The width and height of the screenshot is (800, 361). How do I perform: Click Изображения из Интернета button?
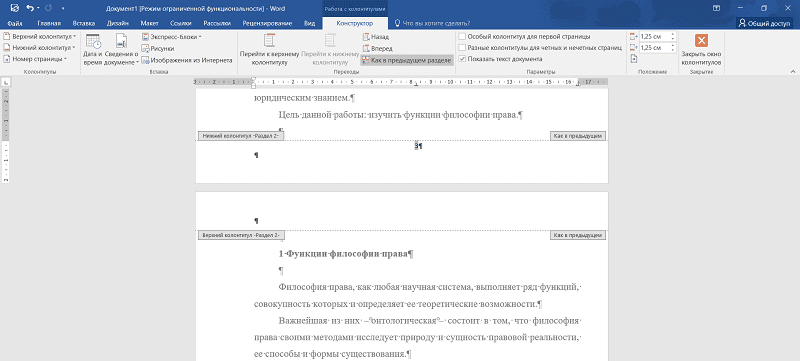(x=187, y=60)
